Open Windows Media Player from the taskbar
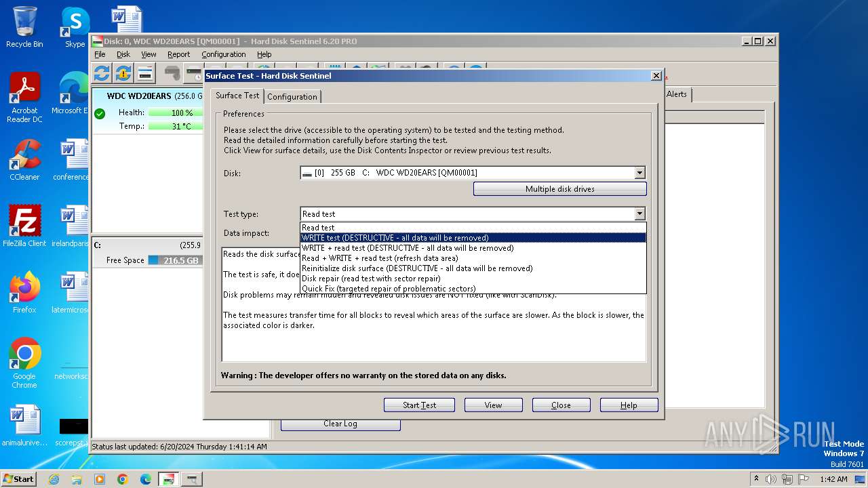 (x=100, y=479)
